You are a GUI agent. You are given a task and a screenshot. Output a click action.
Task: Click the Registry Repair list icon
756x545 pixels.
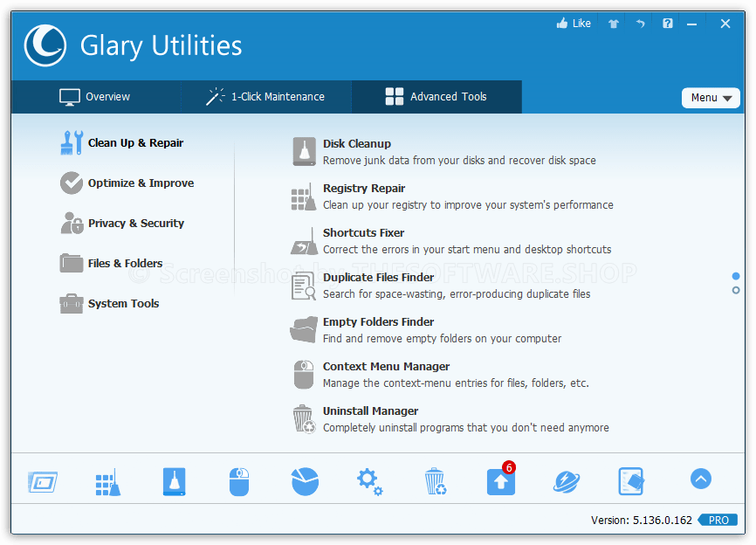click(x=304, y=197)
